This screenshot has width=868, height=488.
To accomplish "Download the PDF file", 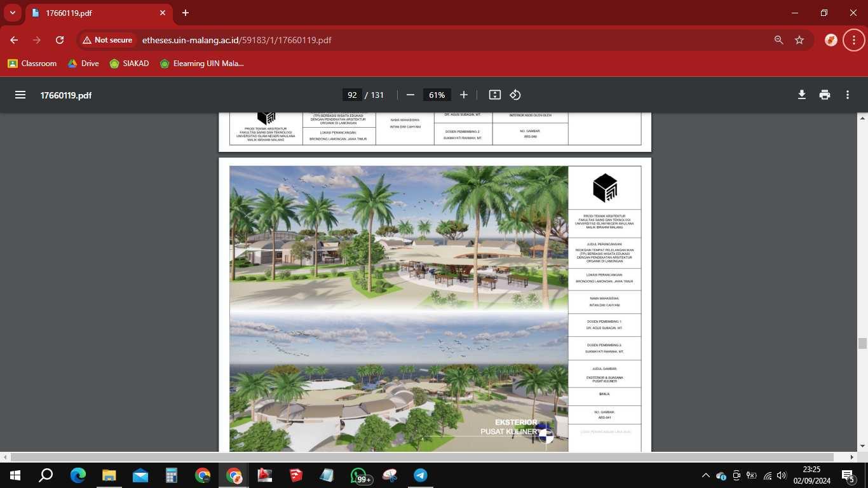I will (x=802, y=95).
